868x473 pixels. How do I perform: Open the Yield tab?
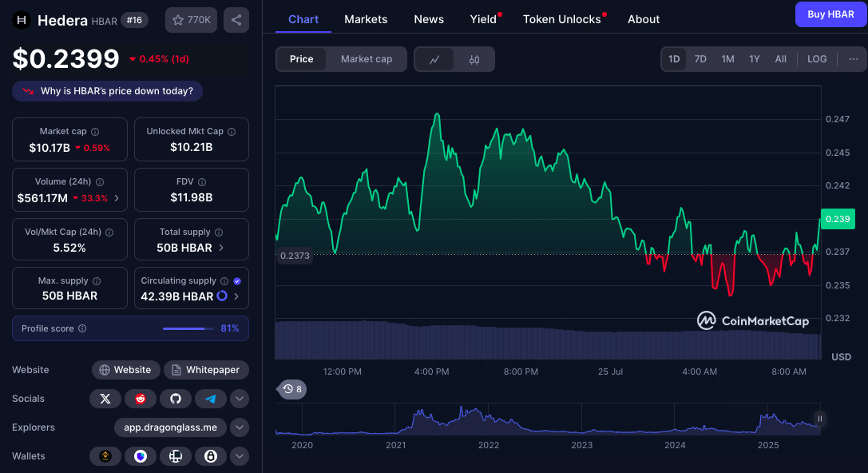tap(483, 19)
